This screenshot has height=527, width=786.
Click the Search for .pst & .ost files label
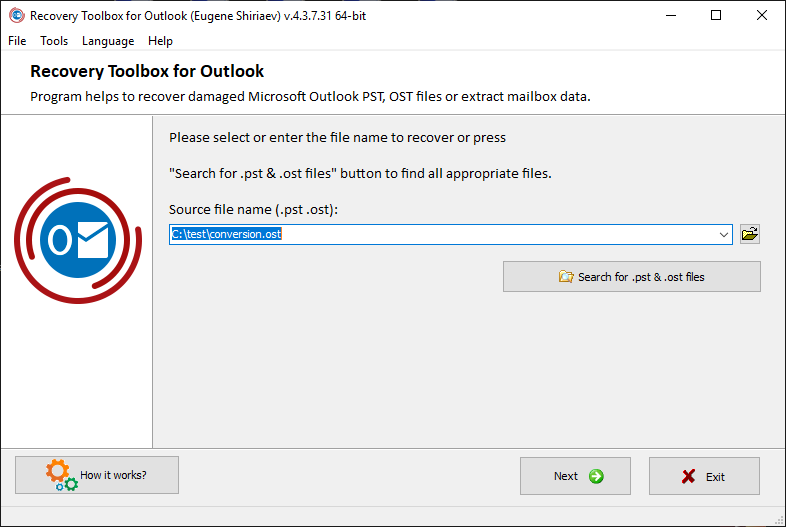[641, 277]
